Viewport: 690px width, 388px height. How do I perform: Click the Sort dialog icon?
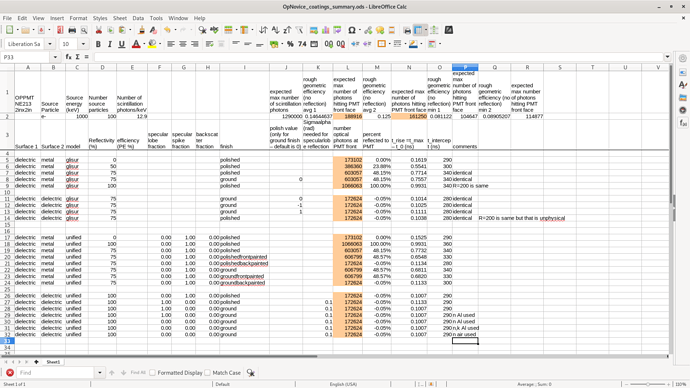[x=263, y=30]
